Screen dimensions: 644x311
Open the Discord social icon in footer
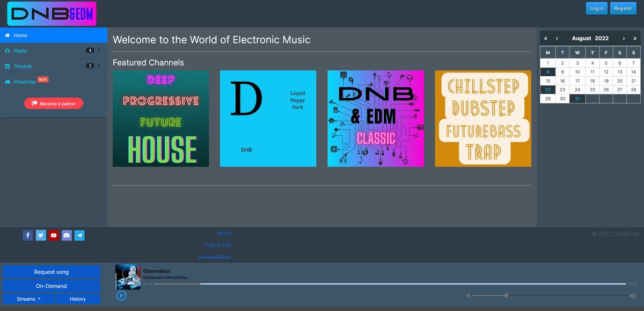coord(67,235)
